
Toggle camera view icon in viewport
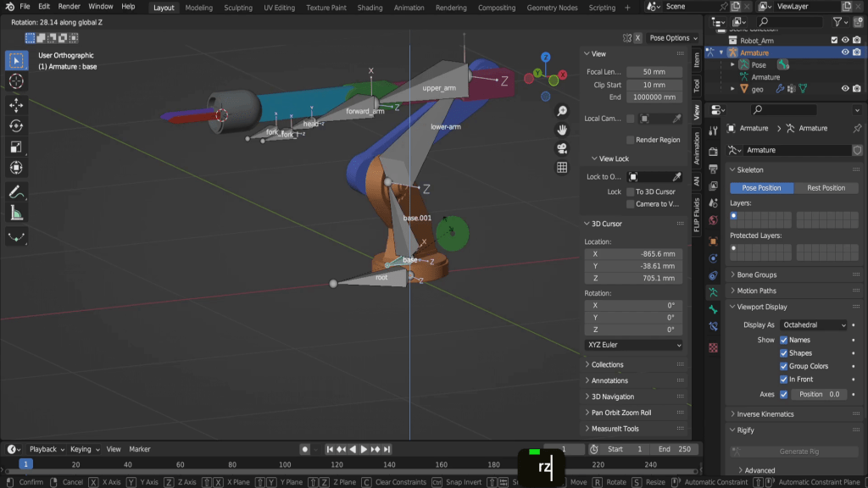click(562, 148)
